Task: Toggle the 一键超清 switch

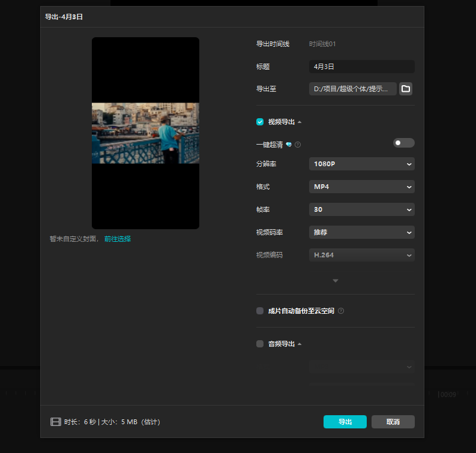Action: tap(403, 143)
